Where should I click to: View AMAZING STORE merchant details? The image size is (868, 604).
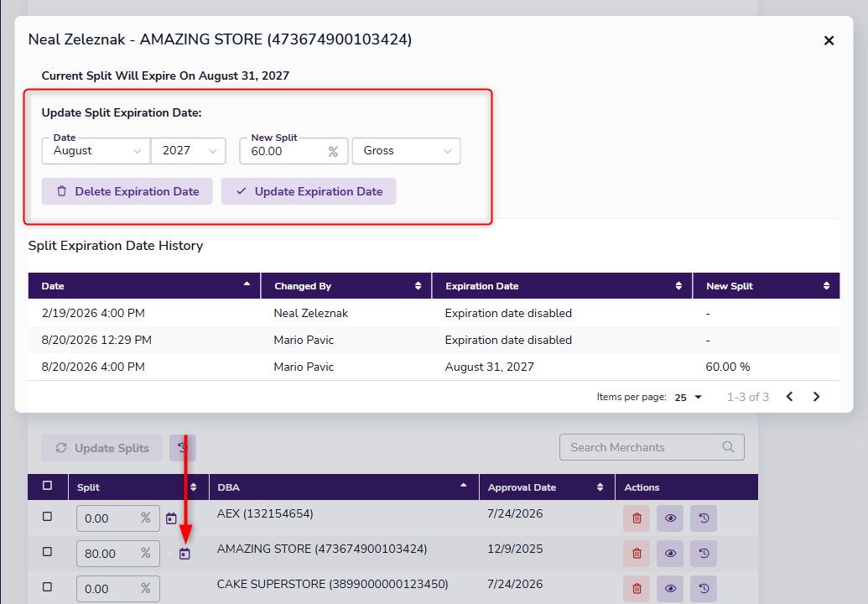(670, 554)
